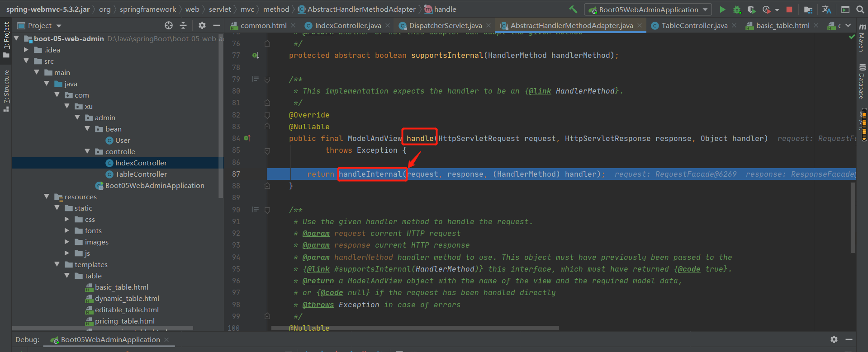Close the common.html tab
This screenshot has width=868, height=352.
pyautogui.click(x=293, y=26)
